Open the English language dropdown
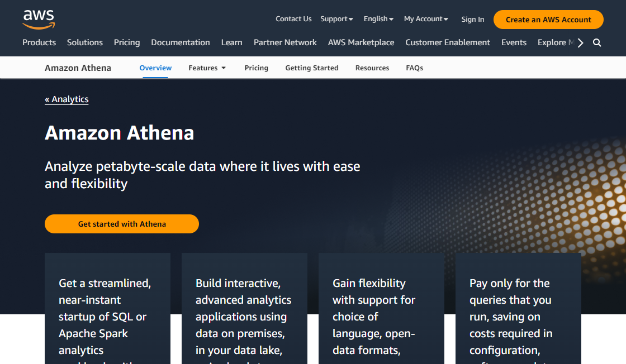 [378, 18]
